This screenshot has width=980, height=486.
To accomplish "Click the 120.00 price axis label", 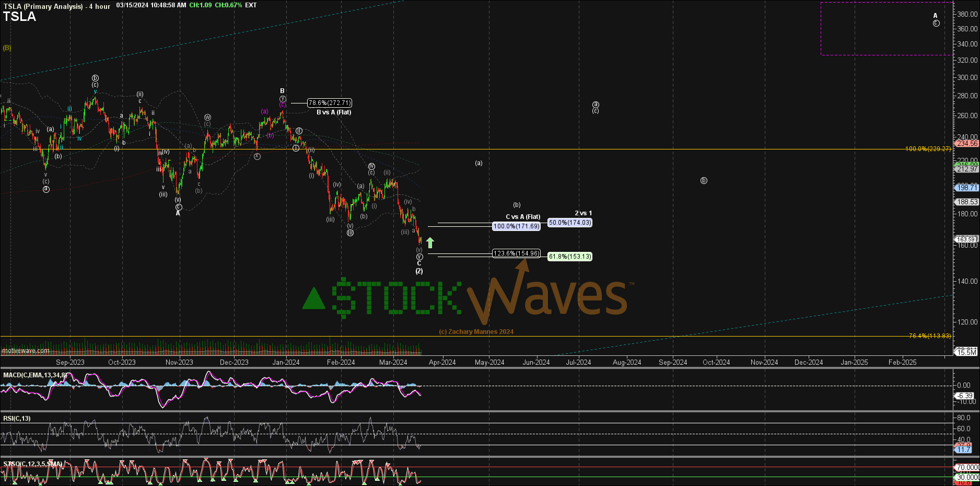I will (967, 322).
